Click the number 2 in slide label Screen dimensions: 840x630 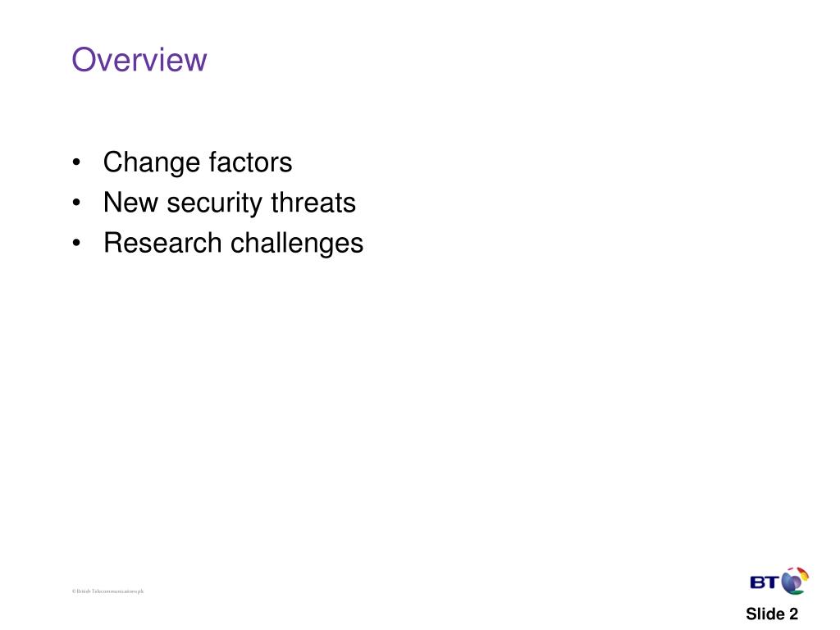click(793, 614)
